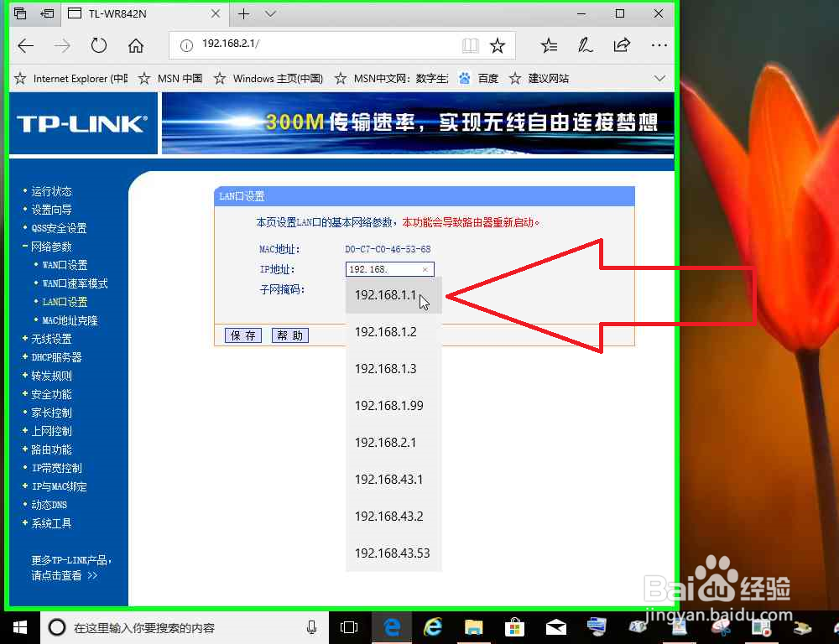839x644 pixels.
Task: Open QSS安全设置 in the sidebar
Action: [x=59, y=228]
